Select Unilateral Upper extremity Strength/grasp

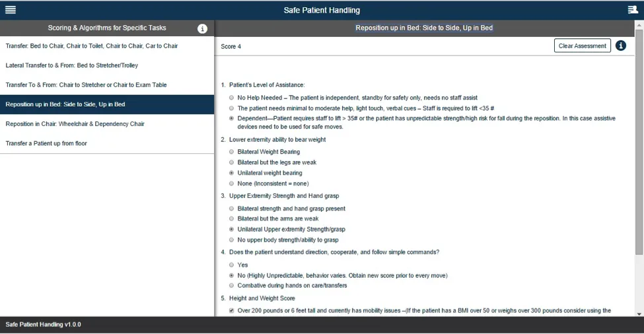pyautogui.click(x=232, y=229)
